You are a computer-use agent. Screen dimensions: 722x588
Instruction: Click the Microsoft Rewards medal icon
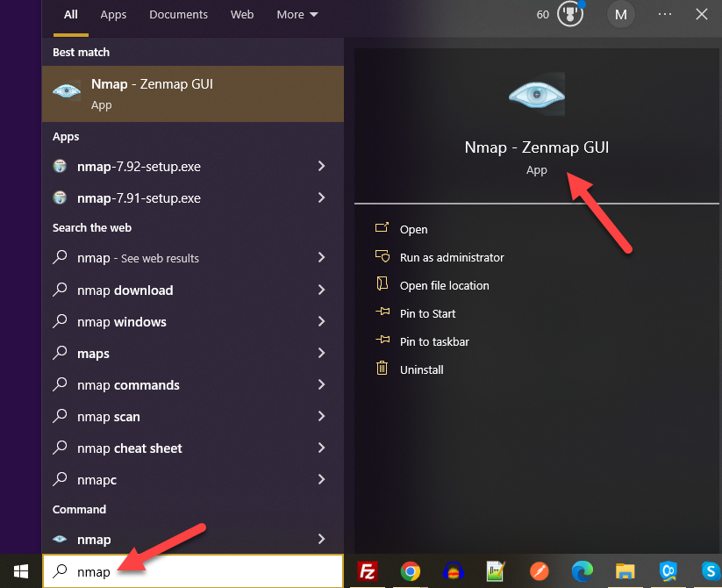570,15
